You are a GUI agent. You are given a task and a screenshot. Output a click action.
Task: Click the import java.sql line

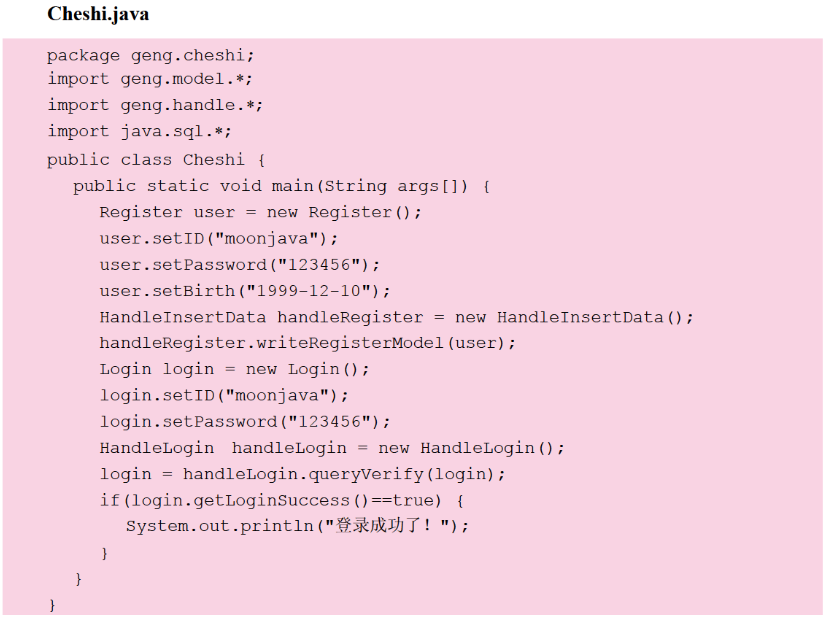140,131
